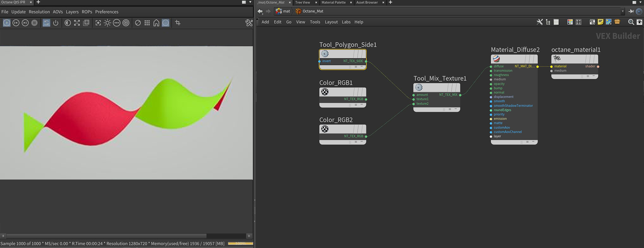This screenshot has width=644, height=248.
Task: Toggle the eye display options icon
Action: tap(639, 22)
